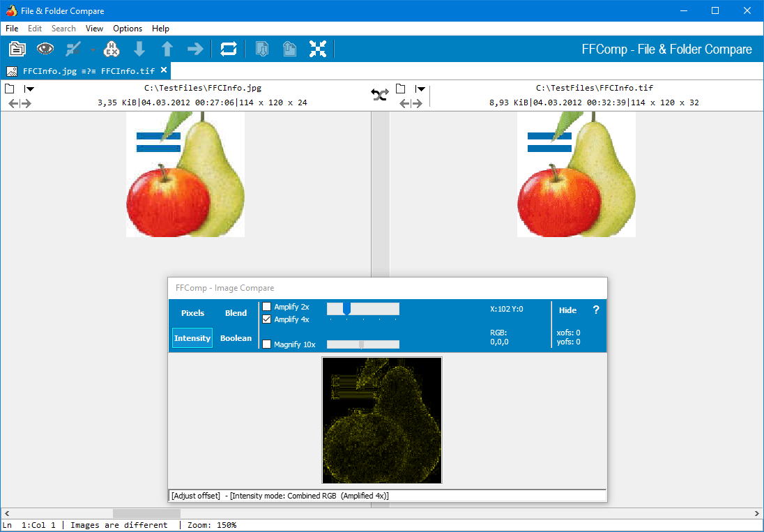Screen dimensions: 764x532
Task: Uncheck the Amplify 4x checkbox
Action: 267,319
